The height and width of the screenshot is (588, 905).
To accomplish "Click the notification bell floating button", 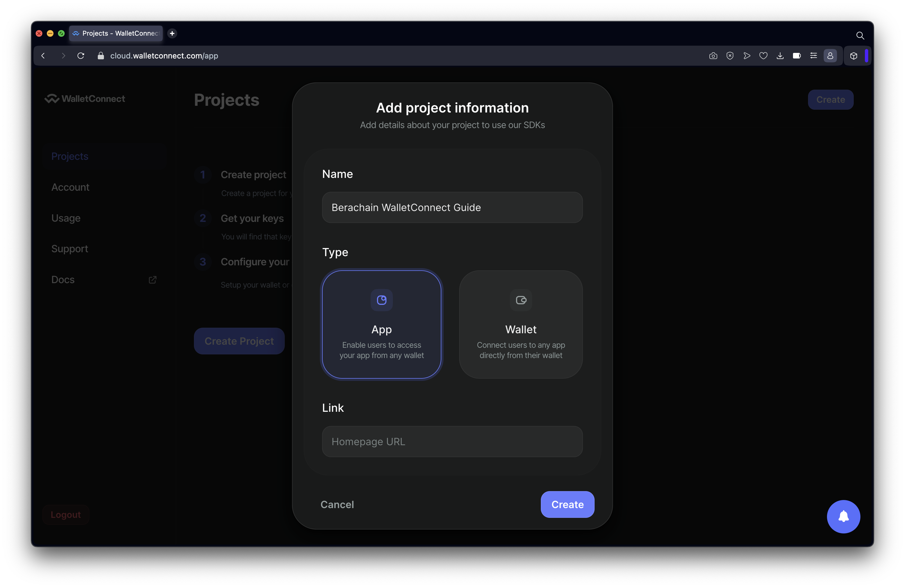I will coord(843,517).
